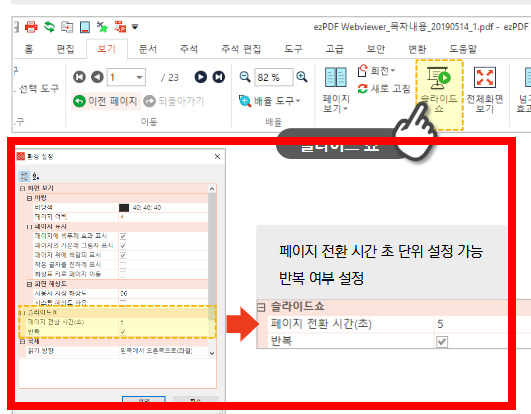Open the 변환 tab

coord(417,49)
